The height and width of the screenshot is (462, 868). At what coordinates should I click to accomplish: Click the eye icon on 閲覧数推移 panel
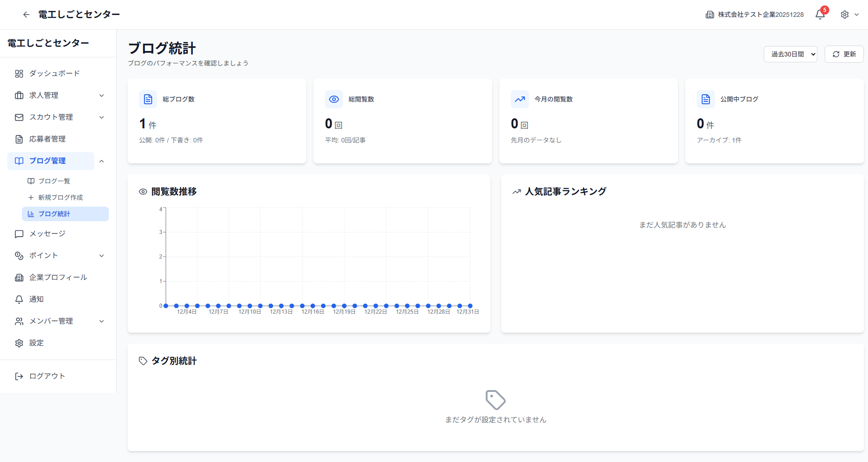point(143,191)
